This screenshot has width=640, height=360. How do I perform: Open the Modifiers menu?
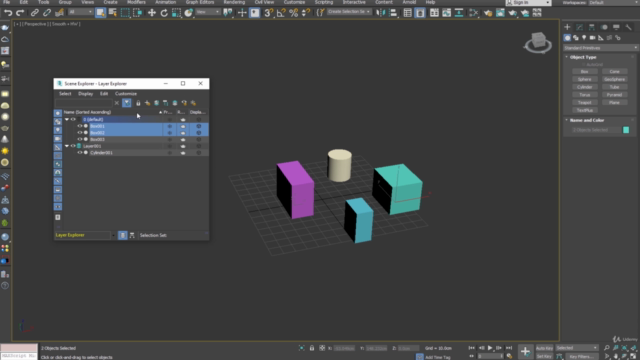click(136, 2)
